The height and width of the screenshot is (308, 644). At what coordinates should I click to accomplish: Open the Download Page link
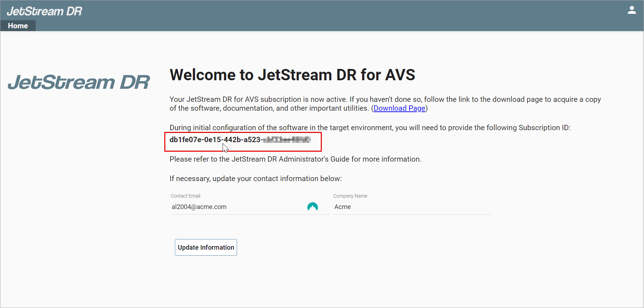point(399,108)
